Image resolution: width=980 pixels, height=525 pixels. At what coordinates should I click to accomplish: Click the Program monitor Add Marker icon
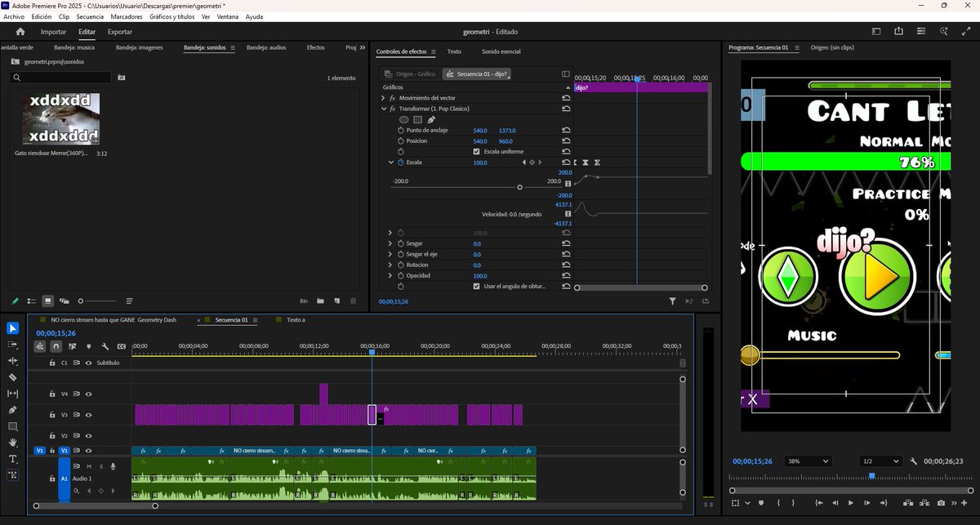pos(760,503)
